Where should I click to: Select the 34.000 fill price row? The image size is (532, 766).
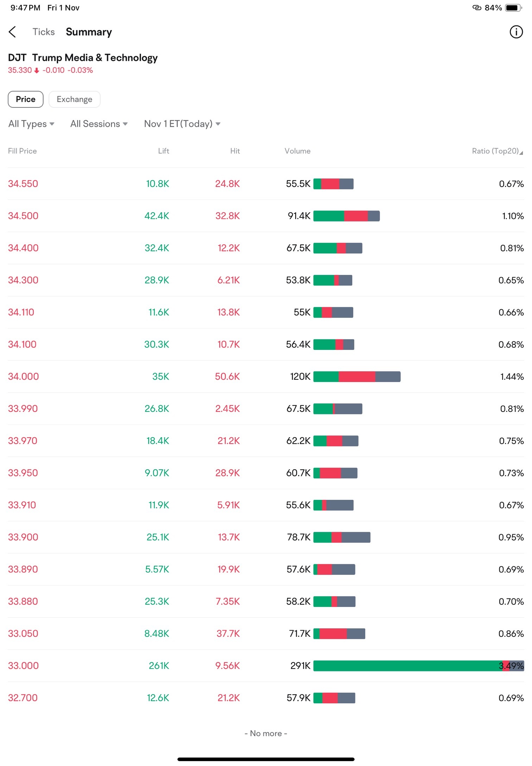pyautogui.click(x=266, y=376)
